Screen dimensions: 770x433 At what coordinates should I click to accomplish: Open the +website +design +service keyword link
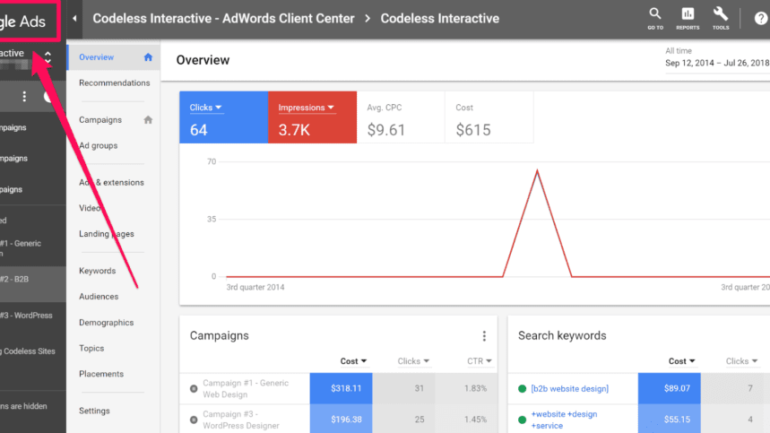[564, 420]
